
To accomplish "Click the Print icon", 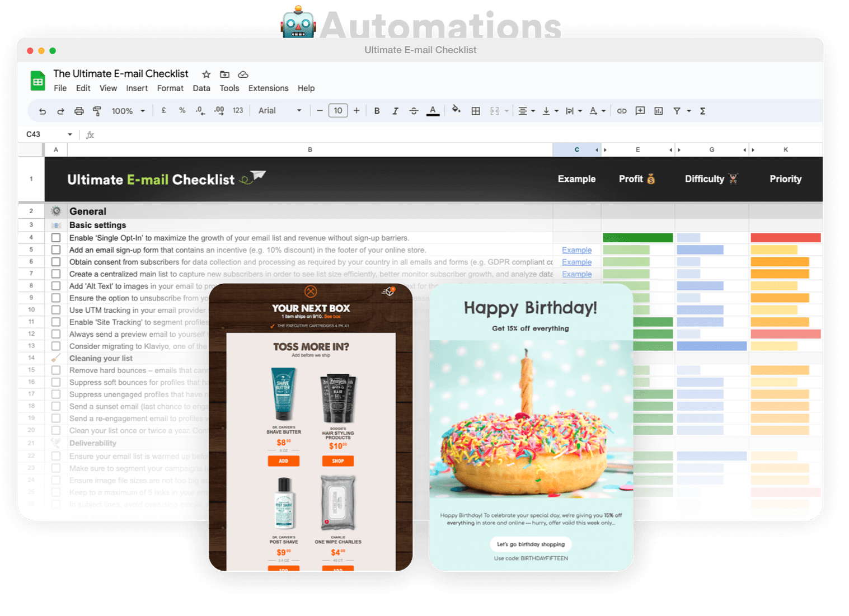I will click(x=79, y=111).
